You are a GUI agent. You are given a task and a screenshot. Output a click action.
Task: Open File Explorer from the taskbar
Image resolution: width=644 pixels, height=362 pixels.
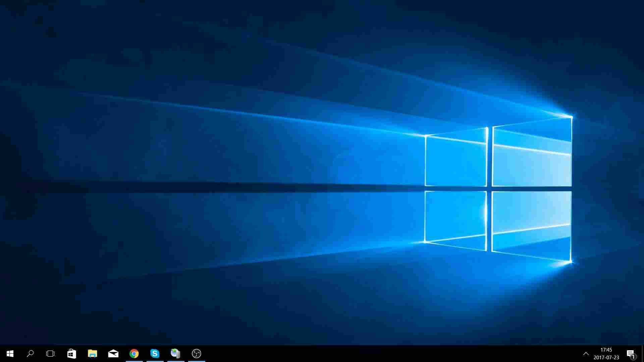tap(92, 354)
